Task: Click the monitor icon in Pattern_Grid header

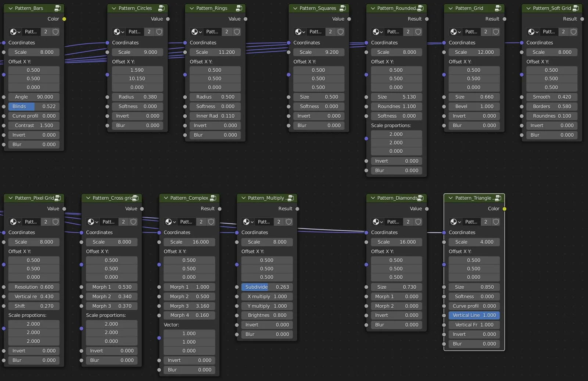Action: click(498, 8)
